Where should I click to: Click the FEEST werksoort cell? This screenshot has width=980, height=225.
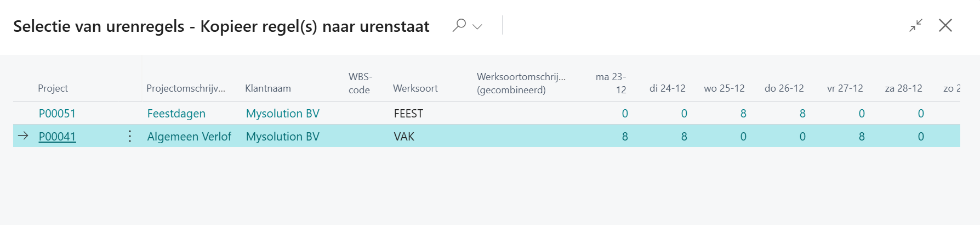pyautogui.click(x=408, y=114)
